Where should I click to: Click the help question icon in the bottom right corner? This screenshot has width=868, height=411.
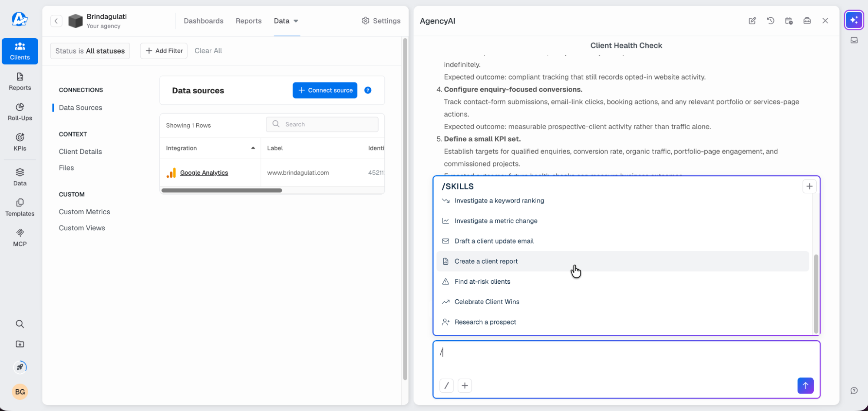click(x=854, y=391)
